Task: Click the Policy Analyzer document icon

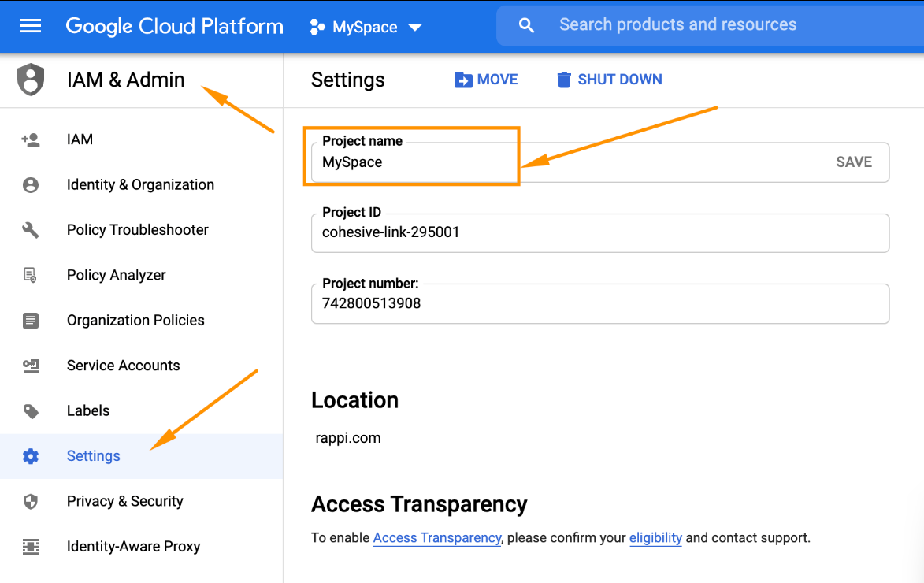Action: pos(31,275)
